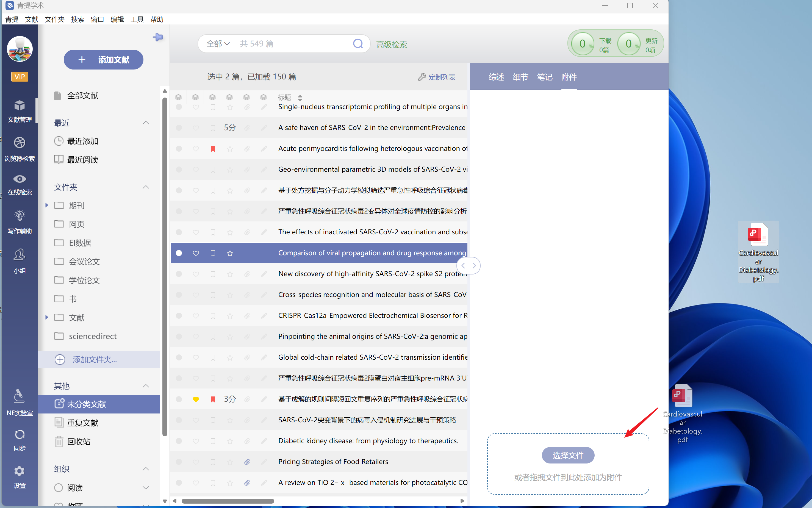Click the 下载 progress circle

tap(582, 44)
